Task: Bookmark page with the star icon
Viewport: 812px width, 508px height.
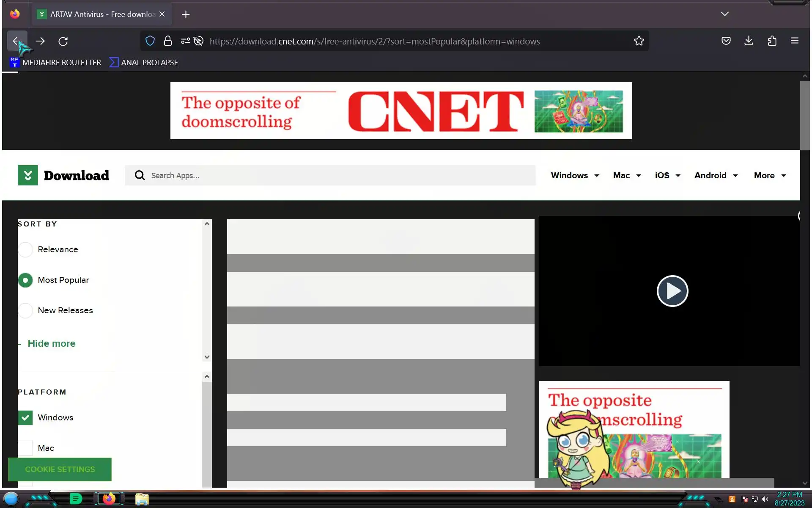Action: pos(639,41)
